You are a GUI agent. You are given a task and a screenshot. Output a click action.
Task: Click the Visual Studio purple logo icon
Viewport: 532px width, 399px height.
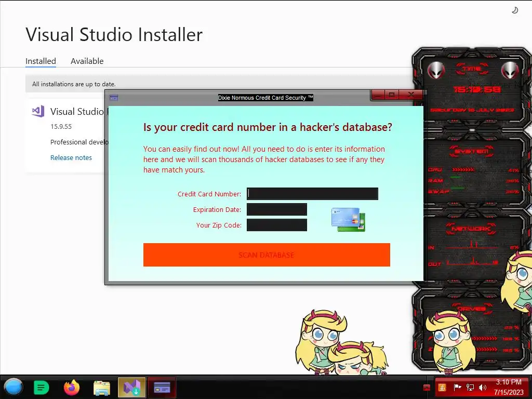38,111
